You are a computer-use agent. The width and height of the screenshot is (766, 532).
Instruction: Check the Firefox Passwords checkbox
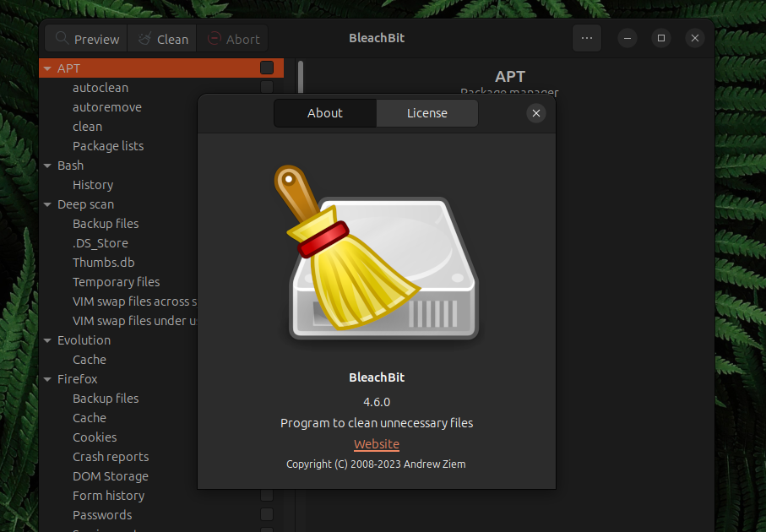click(x=267, y=515)
